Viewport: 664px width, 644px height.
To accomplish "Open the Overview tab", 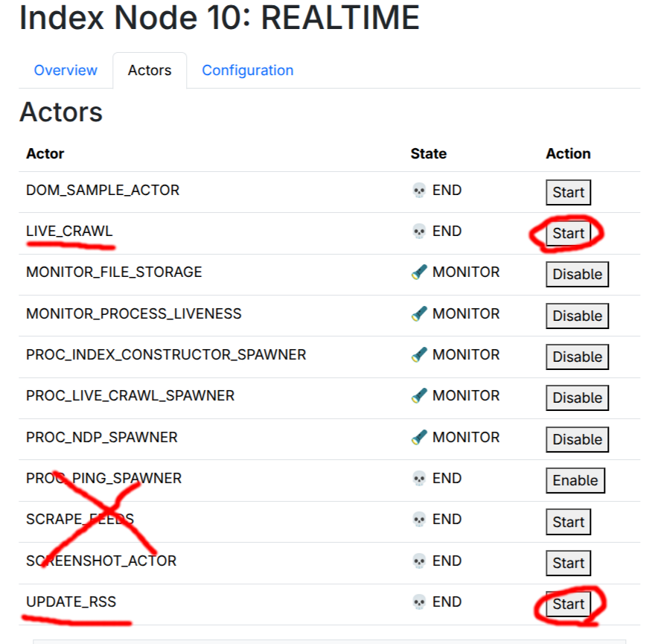I will pos(66,71).
